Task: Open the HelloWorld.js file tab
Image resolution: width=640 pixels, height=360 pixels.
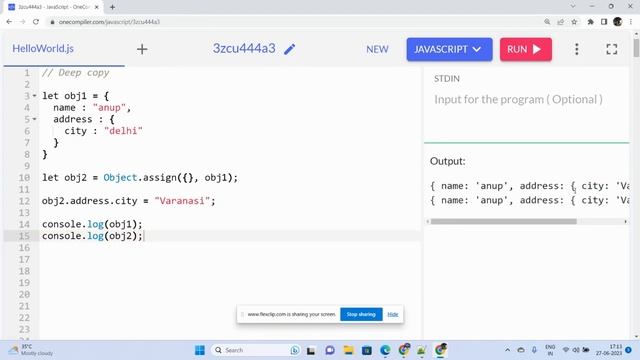Action: pos(43,49)
